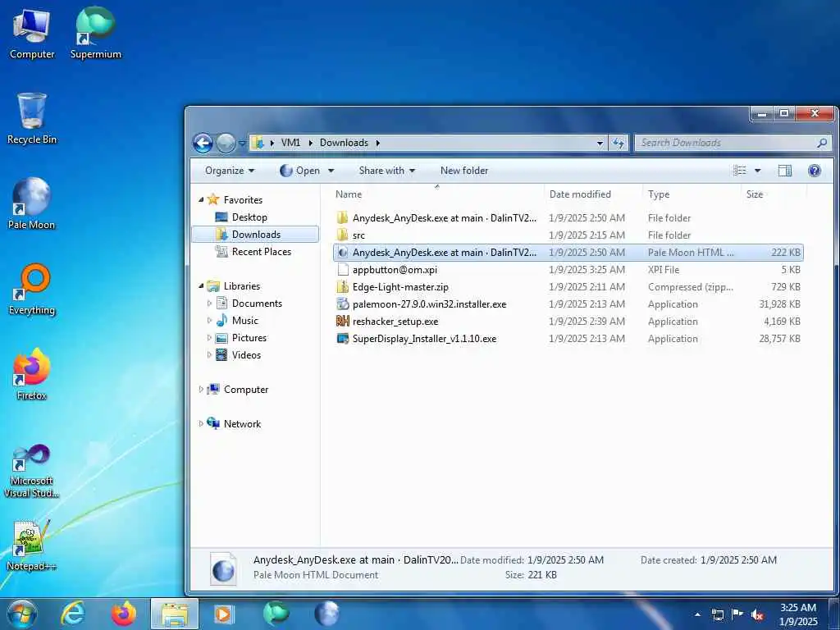
Task: Sort by the Name column header
Action: (x=437, y=194)
